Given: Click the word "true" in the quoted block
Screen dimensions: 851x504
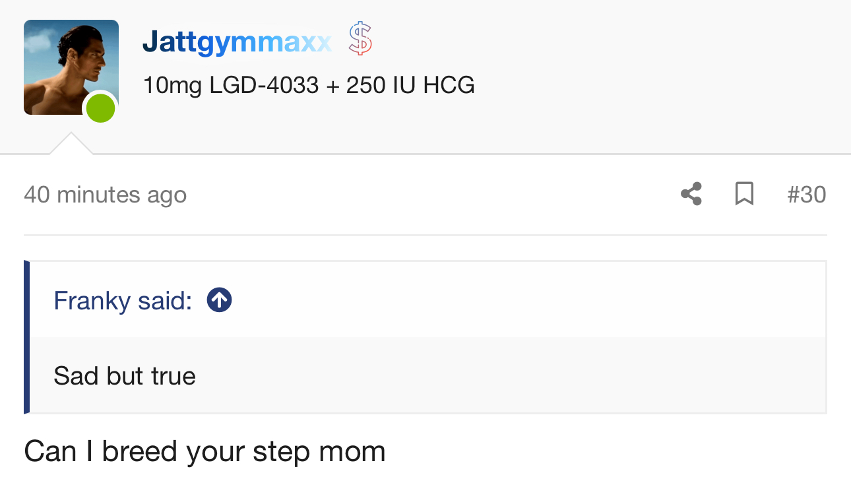Looking at the screenshot, I should (x=173, y=376).
